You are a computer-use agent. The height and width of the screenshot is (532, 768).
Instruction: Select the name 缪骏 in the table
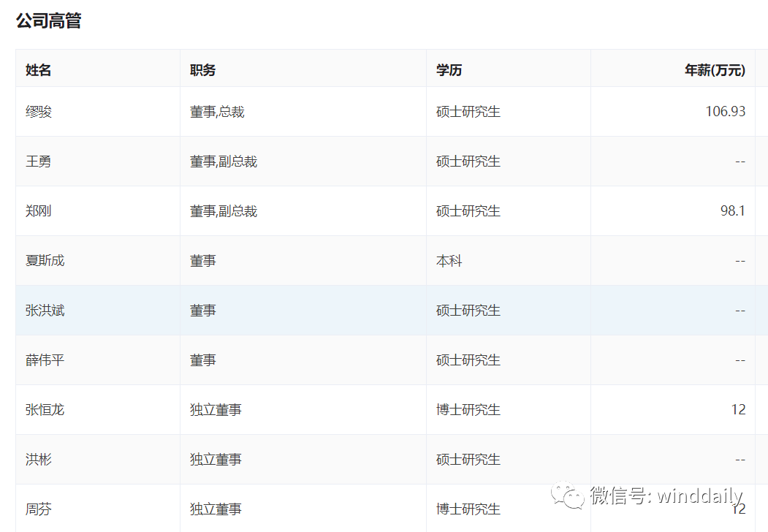pos(39,112)
